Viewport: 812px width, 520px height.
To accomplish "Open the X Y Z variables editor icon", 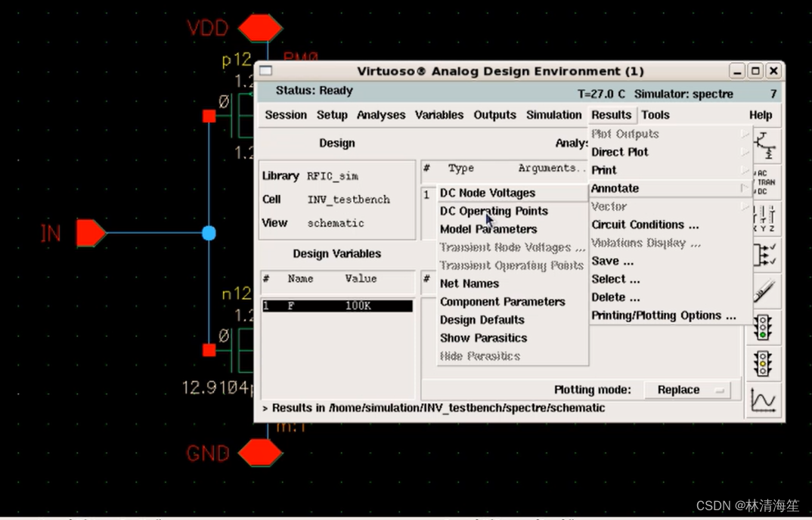I will pyautogui.click(x=765, y=218).
